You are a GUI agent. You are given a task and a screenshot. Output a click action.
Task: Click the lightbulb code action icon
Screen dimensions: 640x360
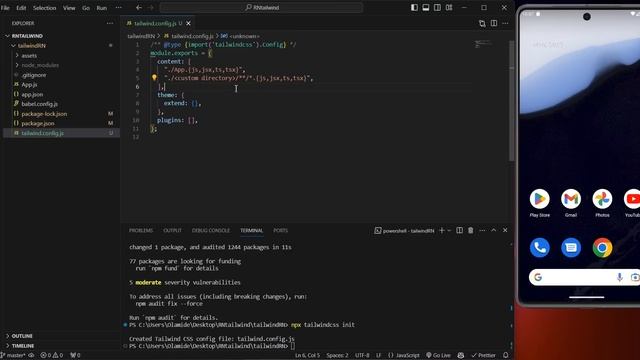[x=154, y=78]
